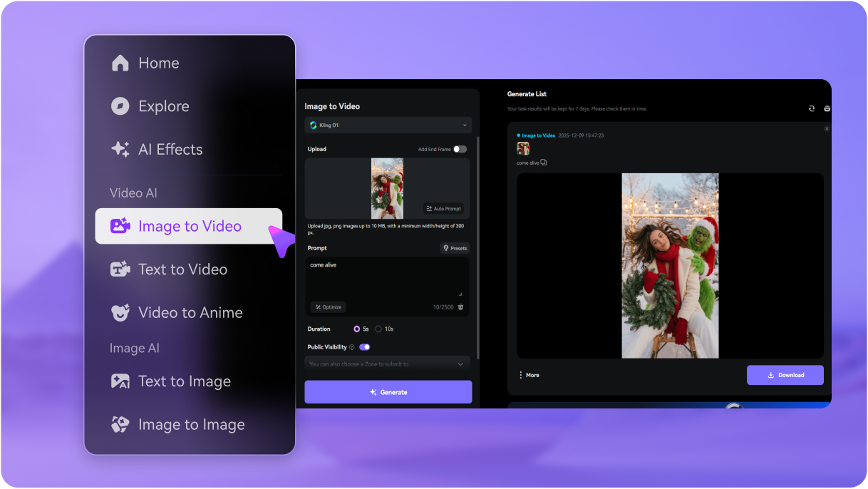The height and width of the screenshot is (489, 868).
Task: Expand the More options below the video
Action: 529,375
